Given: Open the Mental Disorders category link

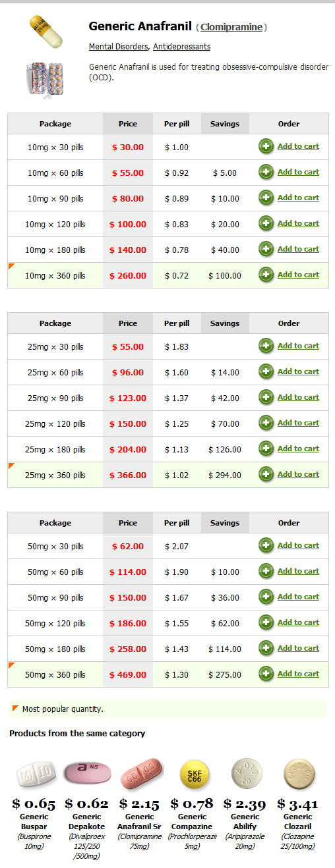Looking at the screenshot, I should tap(119, 47).
